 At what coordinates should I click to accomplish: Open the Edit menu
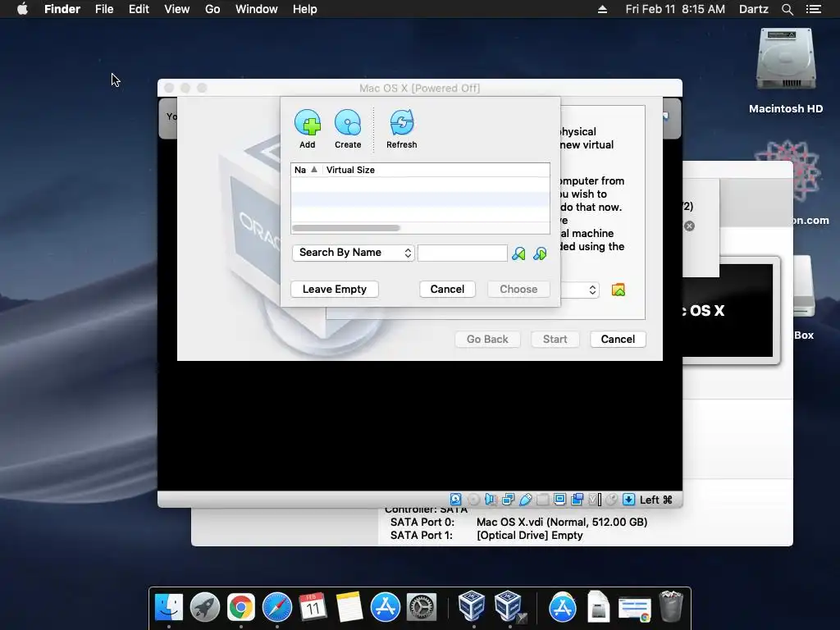click(139, 9)
